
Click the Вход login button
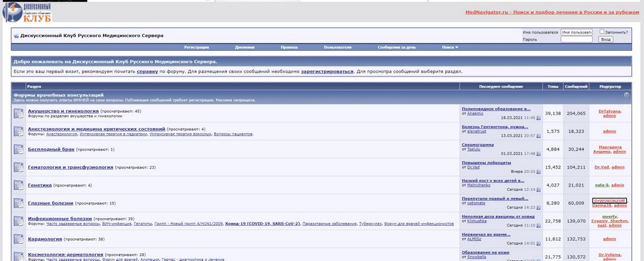606,39
